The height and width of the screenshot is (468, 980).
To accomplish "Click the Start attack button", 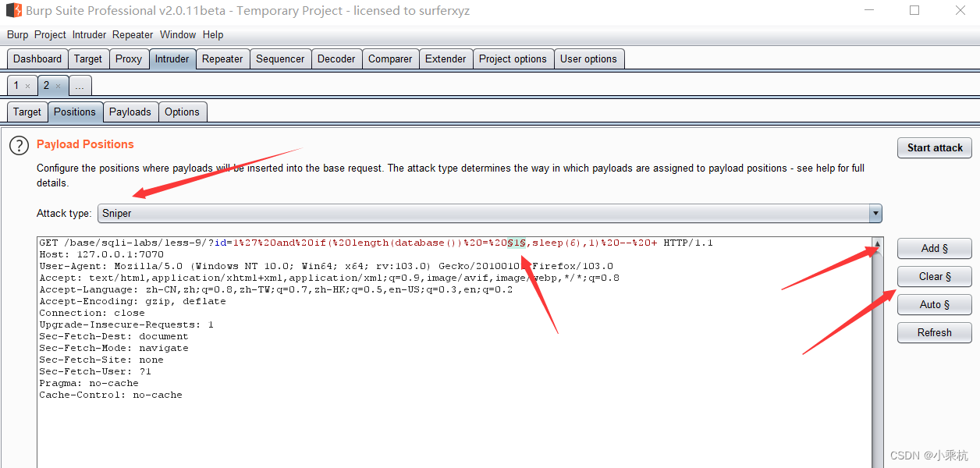I will tap(935, 147).
